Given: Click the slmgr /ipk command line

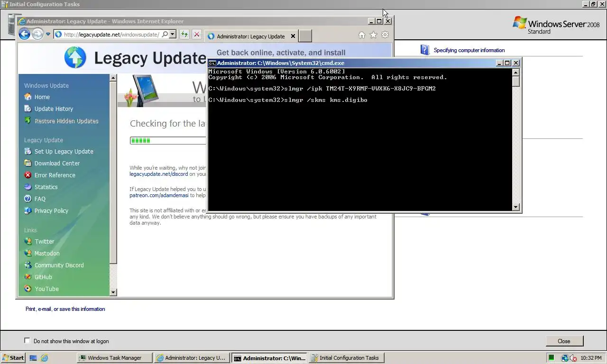Looking at the screenshot, I should (x=322, y=89).
